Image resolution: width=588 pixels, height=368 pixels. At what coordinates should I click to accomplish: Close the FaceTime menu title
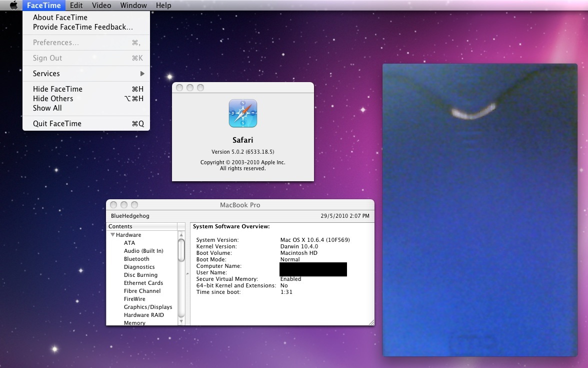(44, 5)
